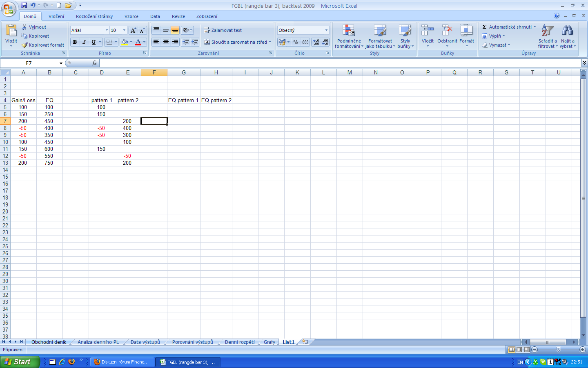Click the insert function fx icon
Viewport: 588px width, 368px height.
coord(94,63)
